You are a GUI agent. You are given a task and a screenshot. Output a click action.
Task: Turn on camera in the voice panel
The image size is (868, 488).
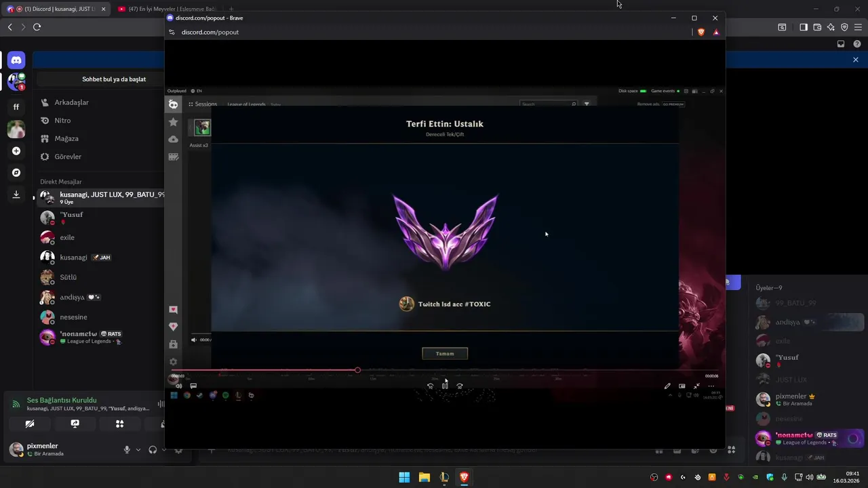tap(30, 424)
